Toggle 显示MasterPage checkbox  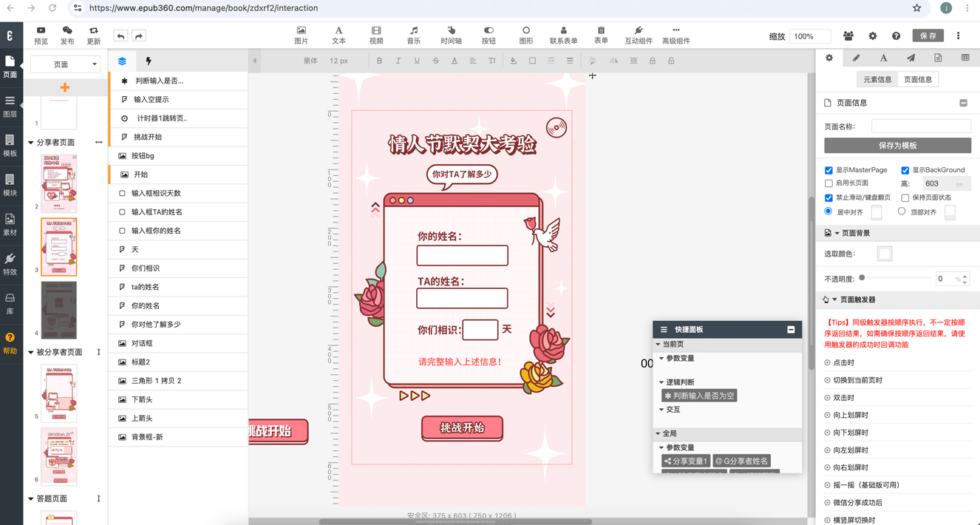[828, 170]
